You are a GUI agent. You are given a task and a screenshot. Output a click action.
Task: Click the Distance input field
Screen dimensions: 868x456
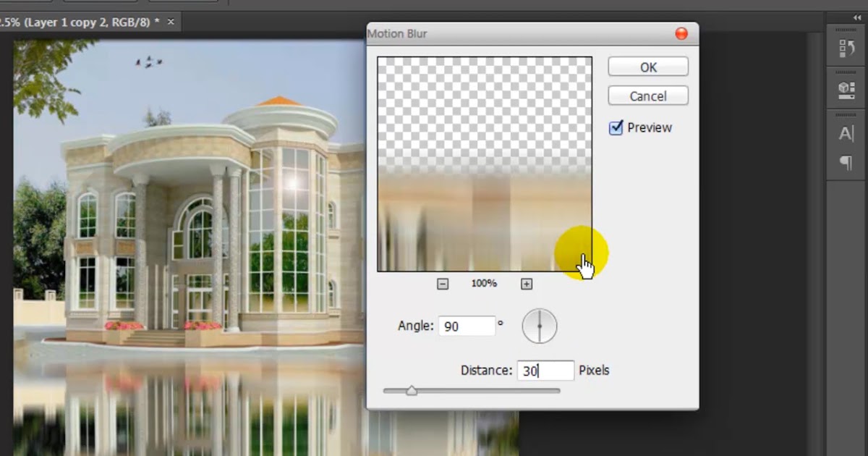coord(545,371)
